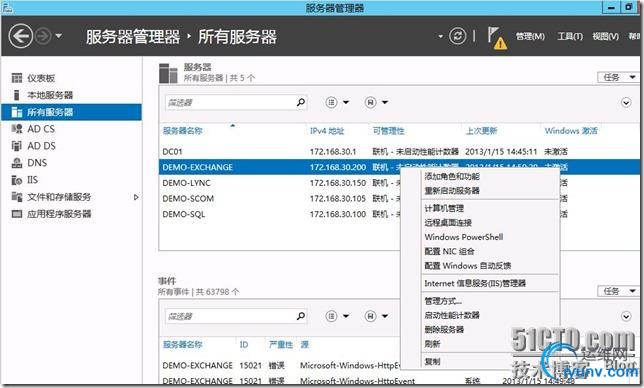Sort by 可管理性 column
The width and height of the screenshot is (644, 388).
point(389,131)
